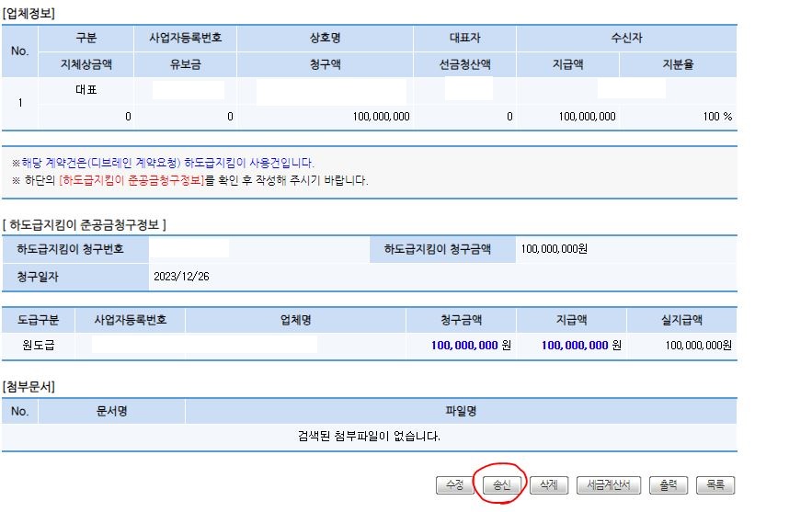The width and height of the screenshot is (812, 512).
Task: Click the 상호명 column header
Action: (325, 38)
